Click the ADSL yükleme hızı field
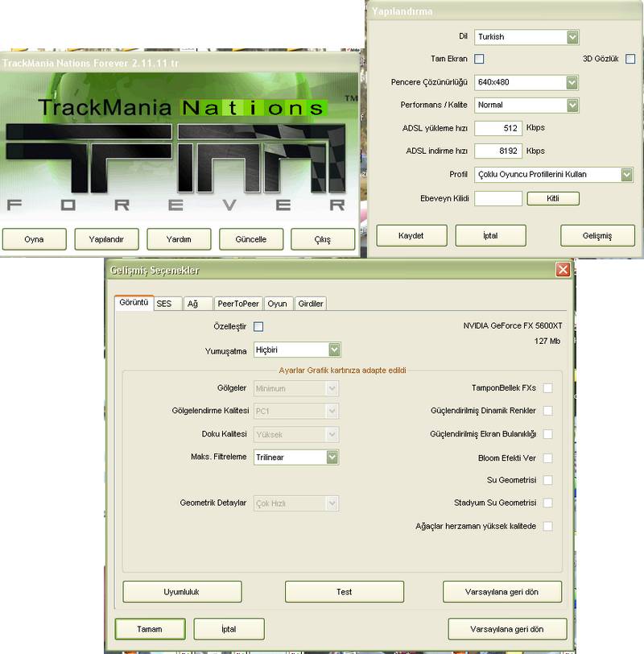This screenshot has width=644, height=654. click(498, 128)
